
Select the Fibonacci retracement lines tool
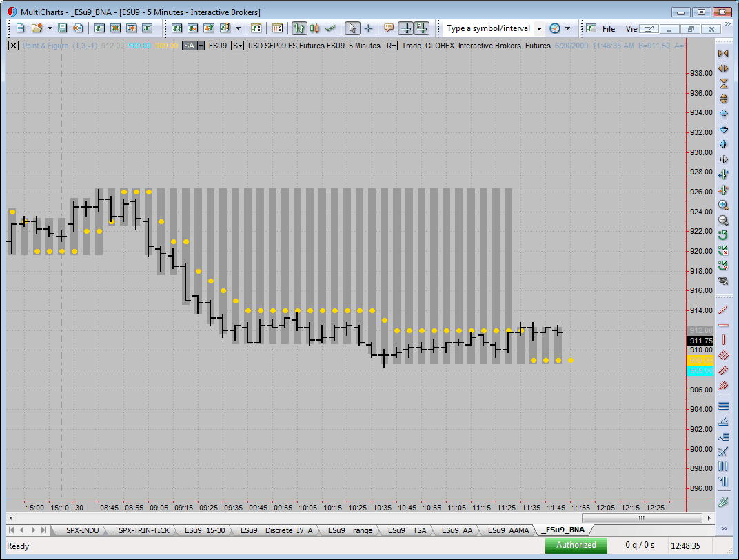(x=723, y=406)
